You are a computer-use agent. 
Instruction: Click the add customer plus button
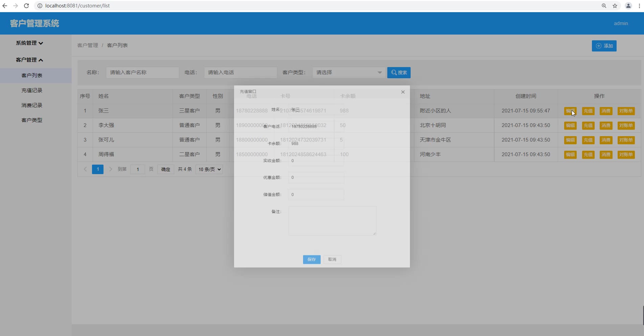click(x=604, y=46)
